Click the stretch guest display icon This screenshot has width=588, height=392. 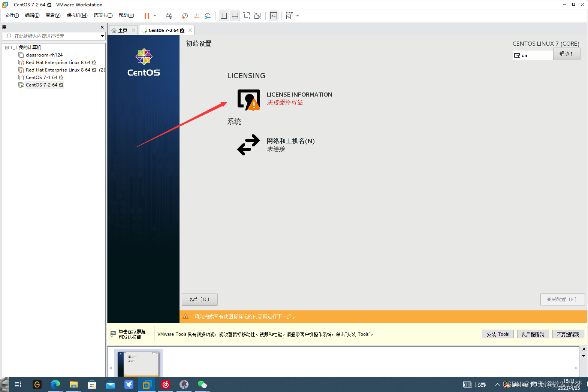[290, 16]
